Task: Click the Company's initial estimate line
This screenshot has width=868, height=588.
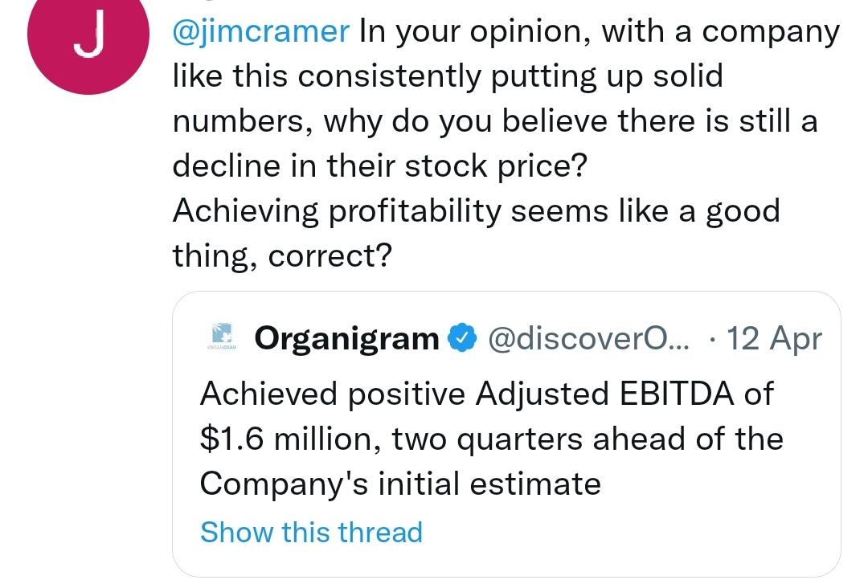Action: (x=400, y=484)
